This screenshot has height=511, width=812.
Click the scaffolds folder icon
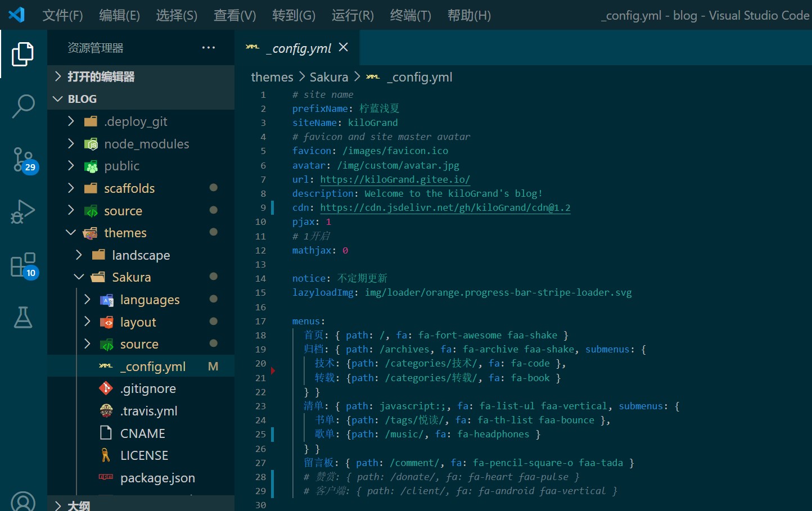(x=91, y=188)
